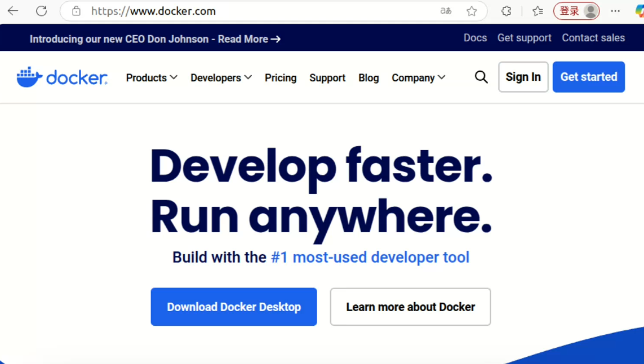Open the Pricing page
Viewport: 644px width, 364px height.
(280, 78)
